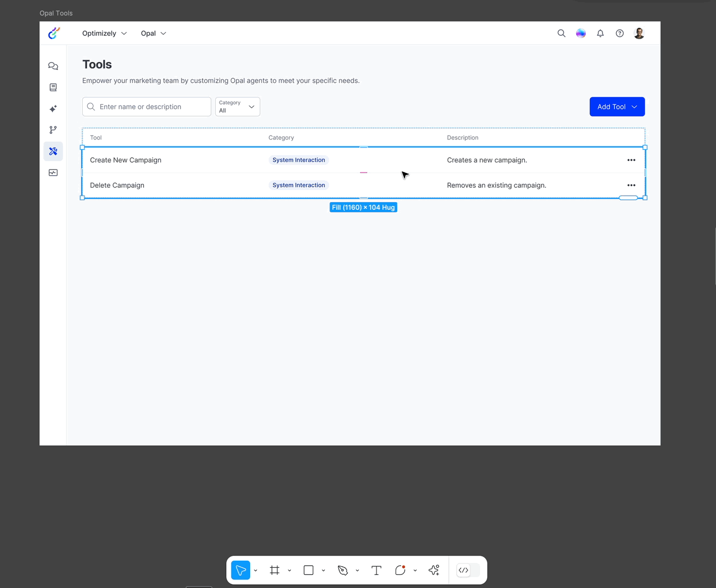Open the help question mark icon

point(620,33)
